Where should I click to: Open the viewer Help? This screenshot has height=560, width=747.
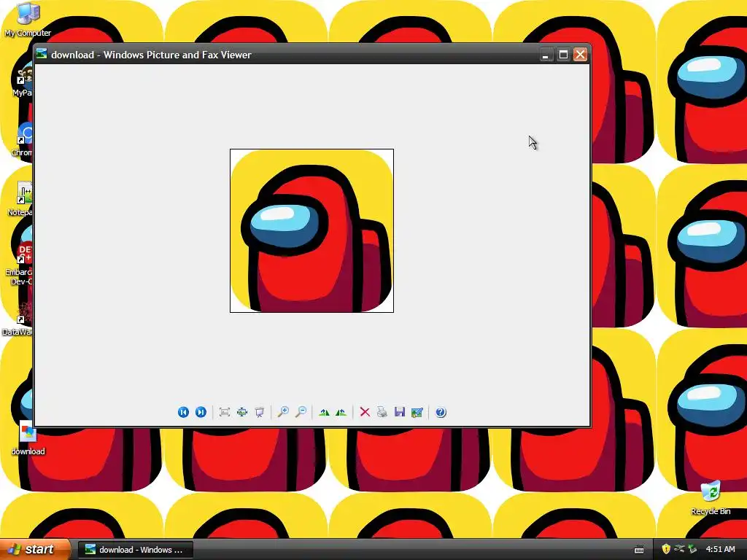(x=441, y=413)
